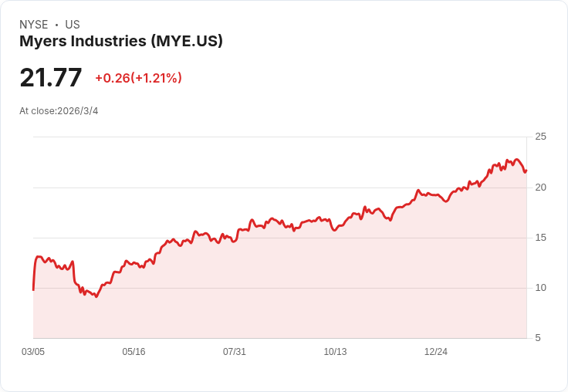Click the At close 2026/3/4 timestamp
568x392 pixels.
[59, 111]
